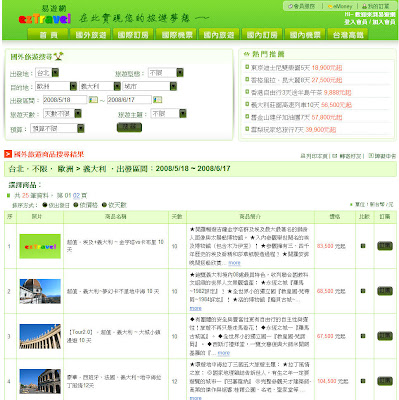Open the 城市 city dropdown
The width and height of the screenshot is (399, 400).
[150, 86]
